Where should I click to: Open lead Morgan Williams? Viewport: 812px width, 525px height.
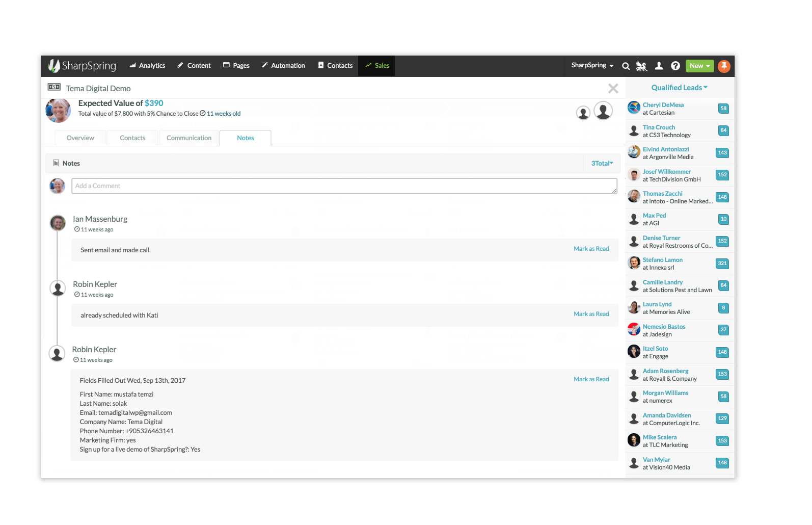pyautogui.click(x=665, y=393)
